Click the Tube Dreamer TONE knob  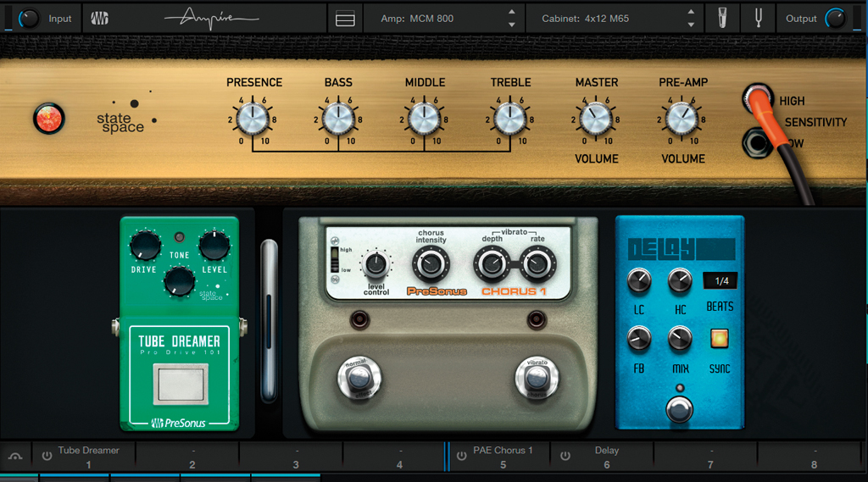(x=180, y=282)
